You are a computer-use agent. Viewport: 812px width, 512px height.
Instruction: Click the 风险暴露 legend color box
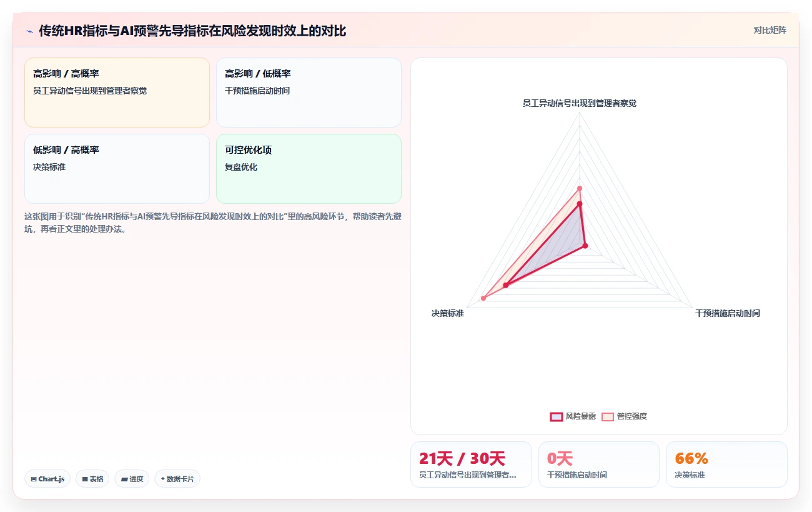[x=556, y=416]
